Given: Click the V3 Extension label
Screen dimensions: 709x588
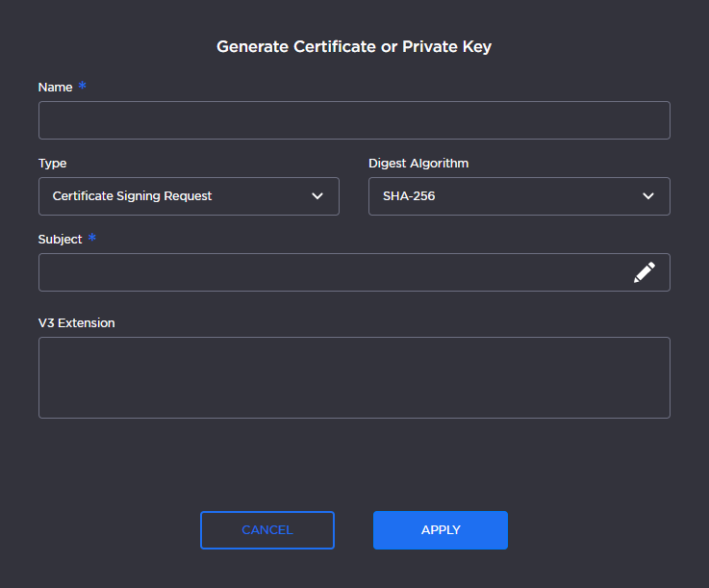Looking at the screenshot, I should 76,323.
